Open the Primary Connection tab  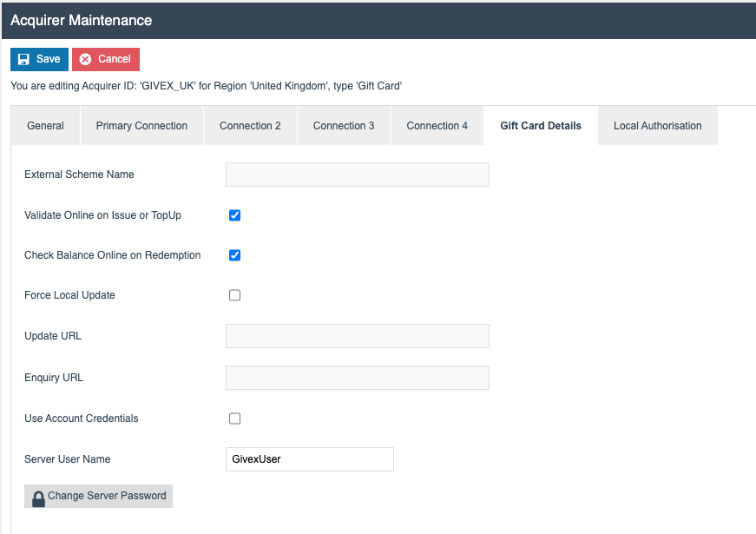[141, 125]
